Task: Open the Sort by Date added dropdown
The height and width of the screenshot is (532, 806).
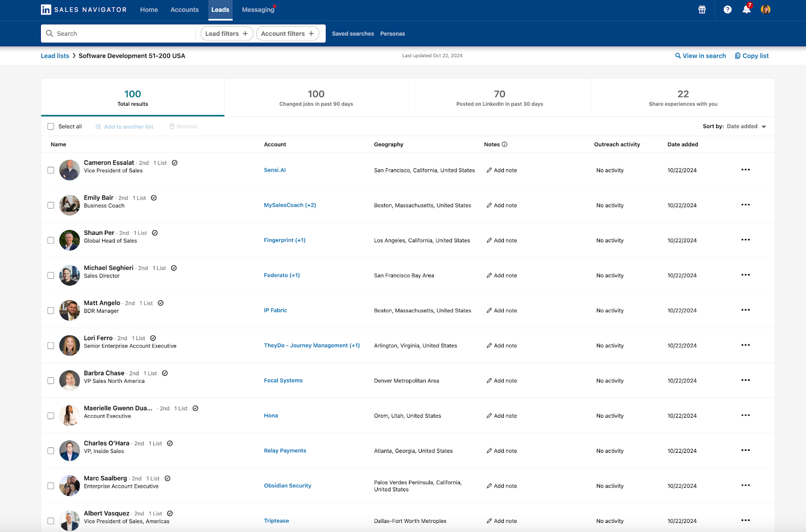Action: pos(746,126)
